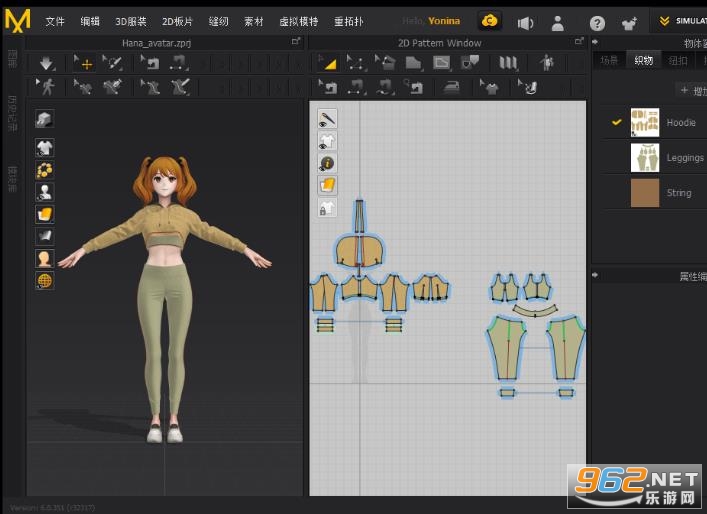Switch to the 场景 tab
Screen dimensions: 707x514
click(x=609, y=60)
